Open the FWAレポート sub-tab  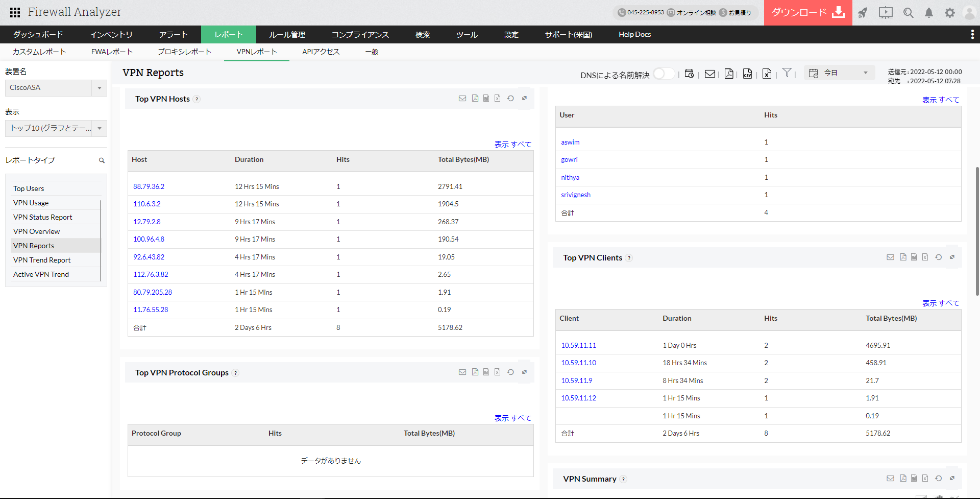(112, 52)
